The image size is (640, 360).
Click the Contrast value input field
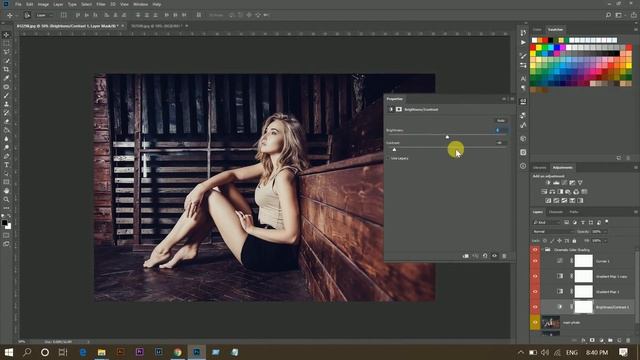pyautogui.click(x=501, y=143)
